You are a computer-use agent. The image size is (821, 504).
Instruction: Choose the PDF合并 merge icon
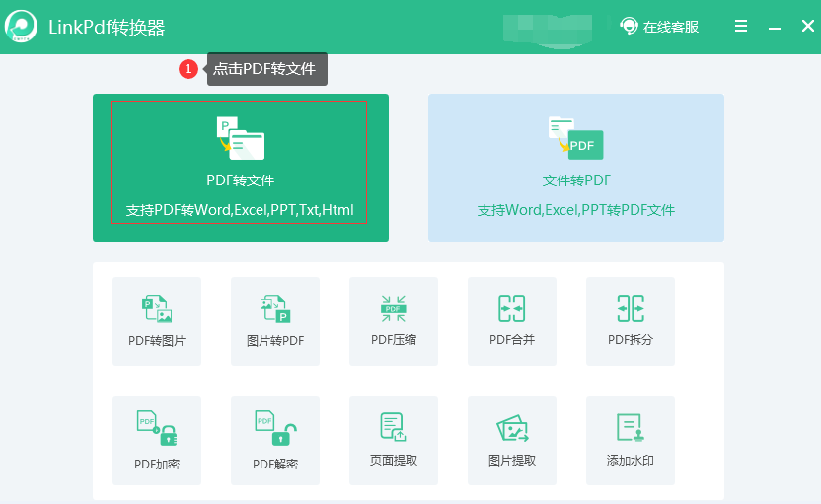511,308
